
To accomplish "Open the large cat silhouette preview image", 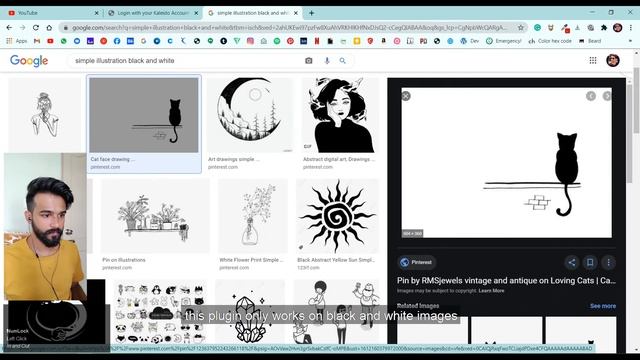I will [x=506, y=163].
